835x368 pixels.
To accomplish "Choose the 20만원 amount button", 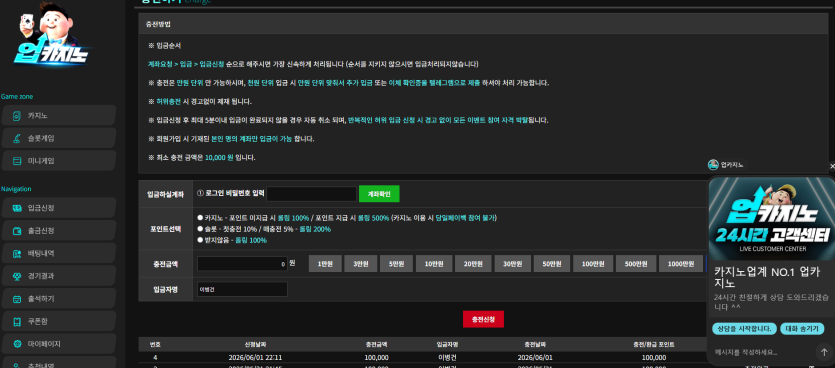I will click(473, 264).
